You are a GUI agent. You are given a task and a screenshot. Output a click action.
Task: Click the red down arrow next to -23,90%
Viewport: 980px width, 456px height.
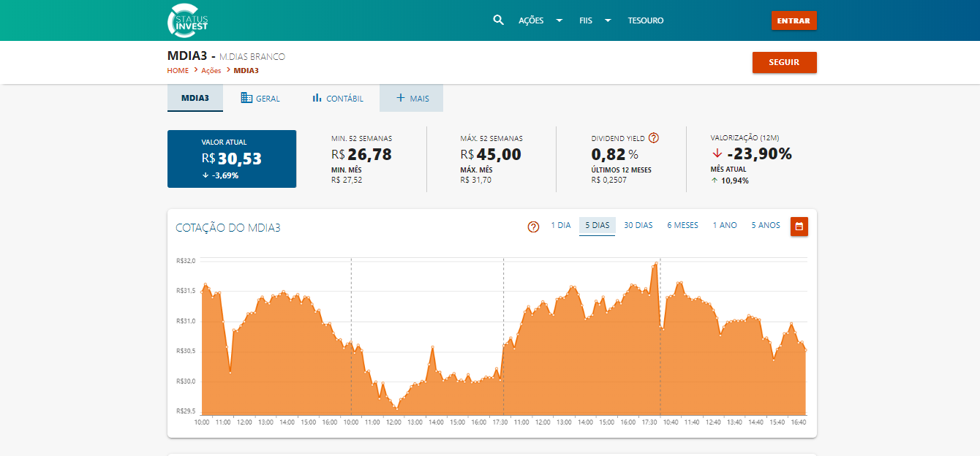pos(717,153)
